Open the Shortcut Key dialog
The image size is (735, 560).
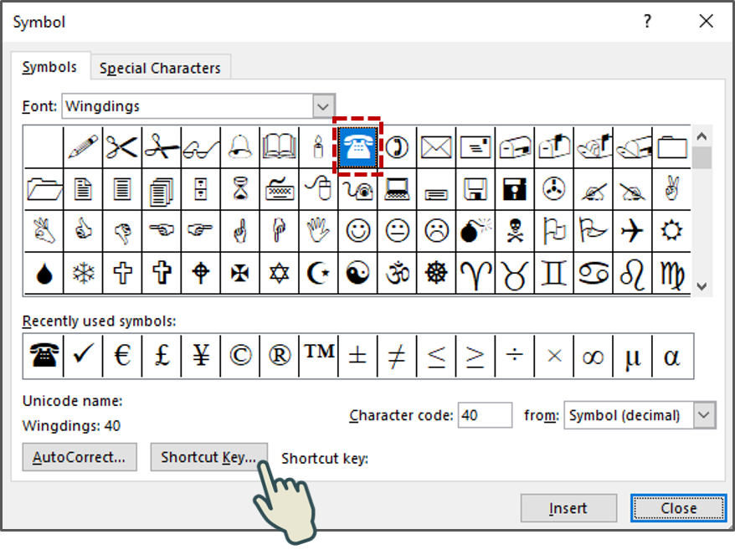[x=208, y=457]
